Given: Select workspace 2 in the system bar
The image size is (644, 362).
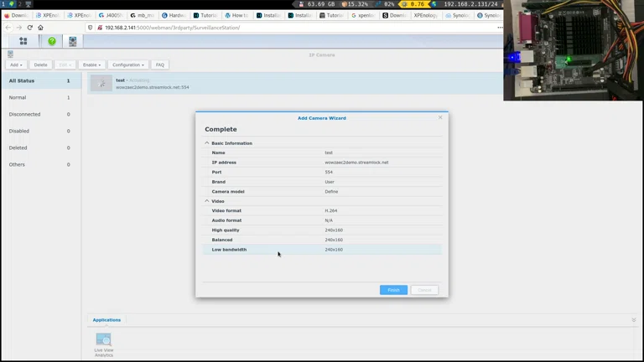Looking at the screenshot, I should pyautogui.click(x=19, y=4).
